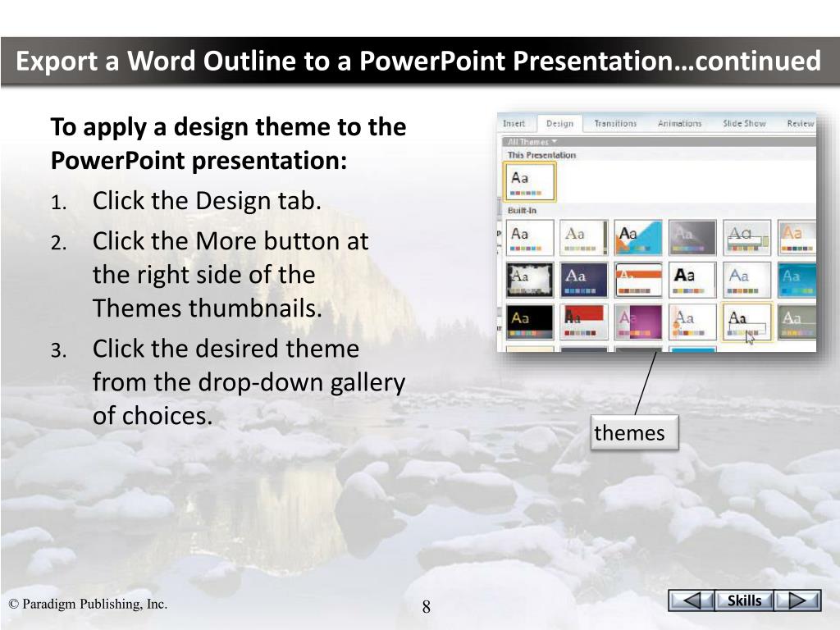Switch to the Insert ribbon tab
The width and height of the screenshot is (840, 630).
coord(514,123)
